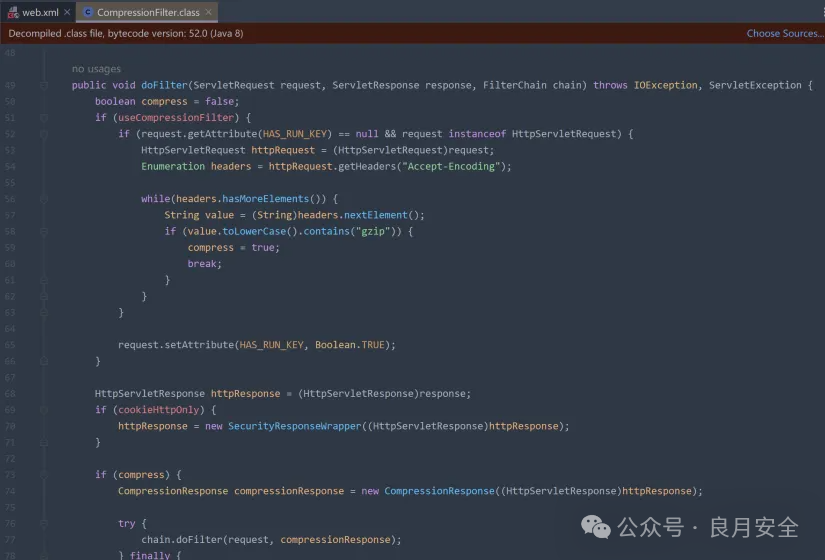
Task: Click 'boolean compress = false' declaration
Action: pos(167,102)
